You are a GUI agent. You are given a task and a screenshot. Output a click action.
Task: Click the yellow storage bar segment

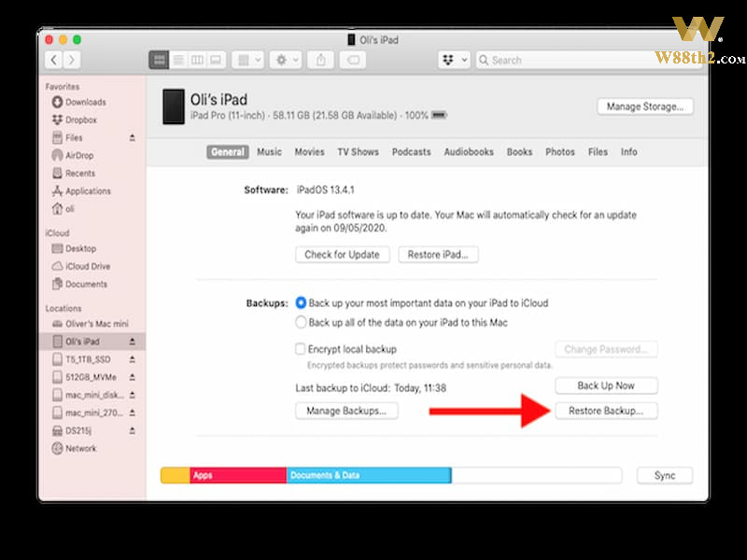tap(176, 475)
